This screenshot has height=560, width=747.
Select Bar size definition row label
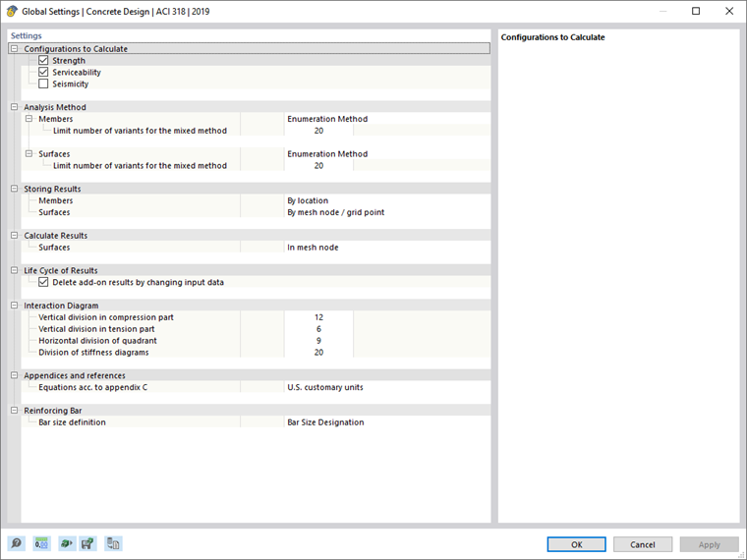coord(72,422)
